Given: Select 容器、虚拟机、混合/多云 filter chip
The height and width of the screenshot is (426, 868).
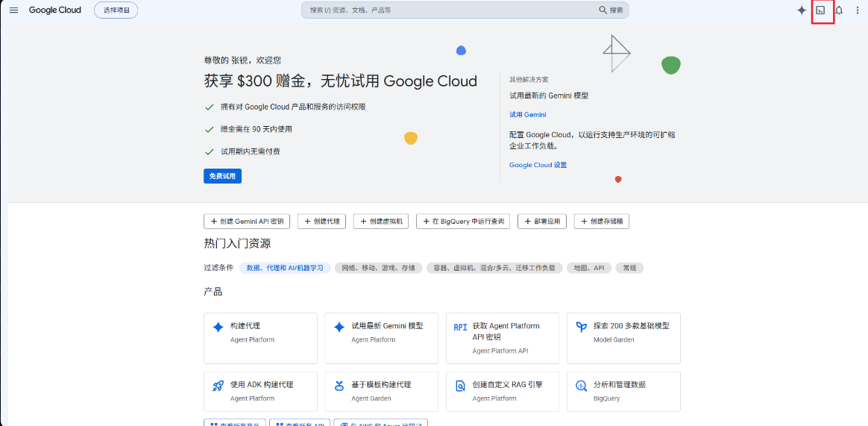Looking at the screenshot, I should point(494,268).
